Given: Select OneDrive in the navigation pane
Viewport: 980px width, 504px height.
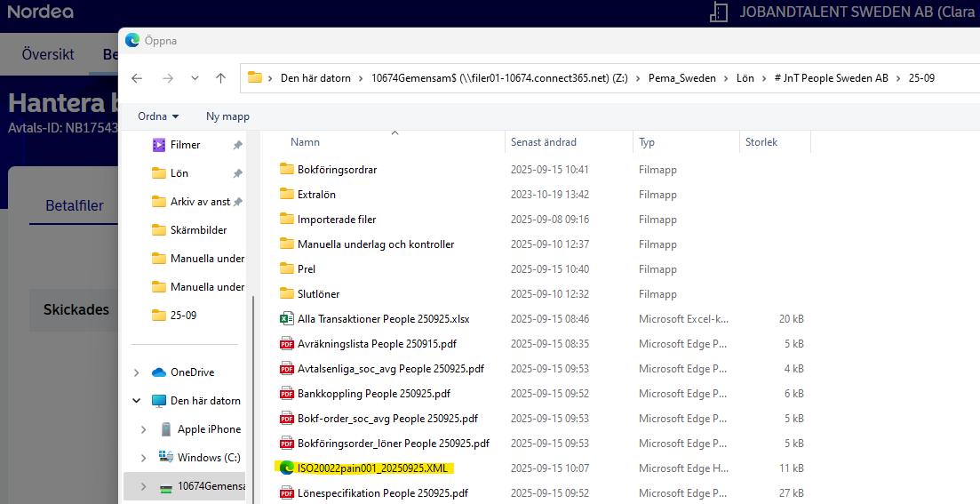Looking at the screenshot, I should (192, 372).
